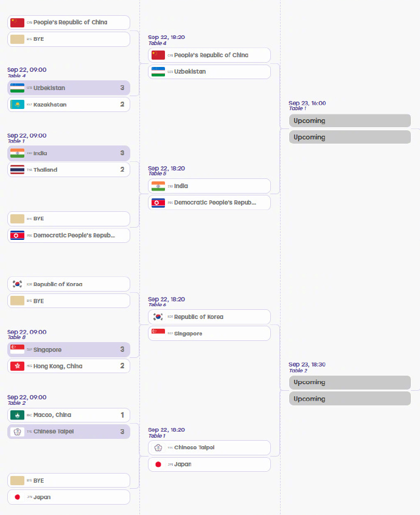Select Democratic People's Repub... in first round

click(69, 235)
